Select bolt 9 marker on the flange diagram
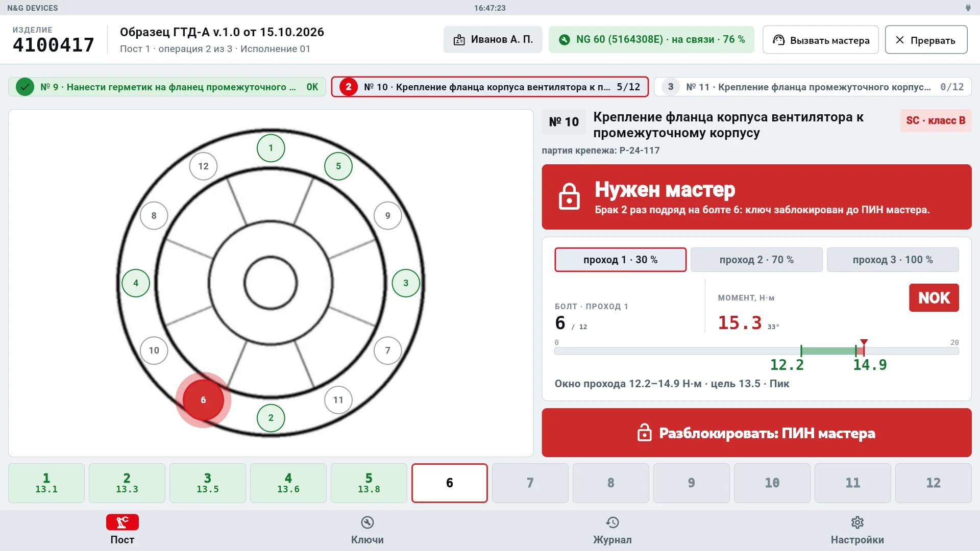The image size is (980, 551). click(x=388, y=216)
